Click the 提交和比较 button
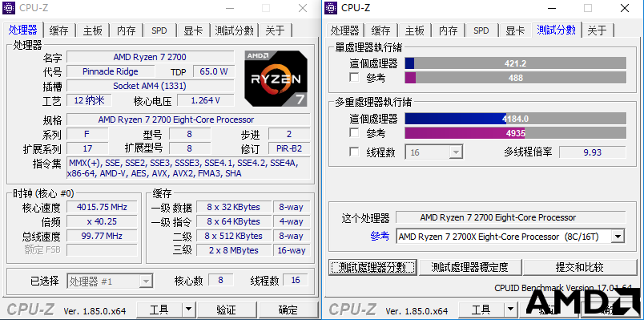The height and width of the screenshot is (320, 644). [x=579, y=267]
